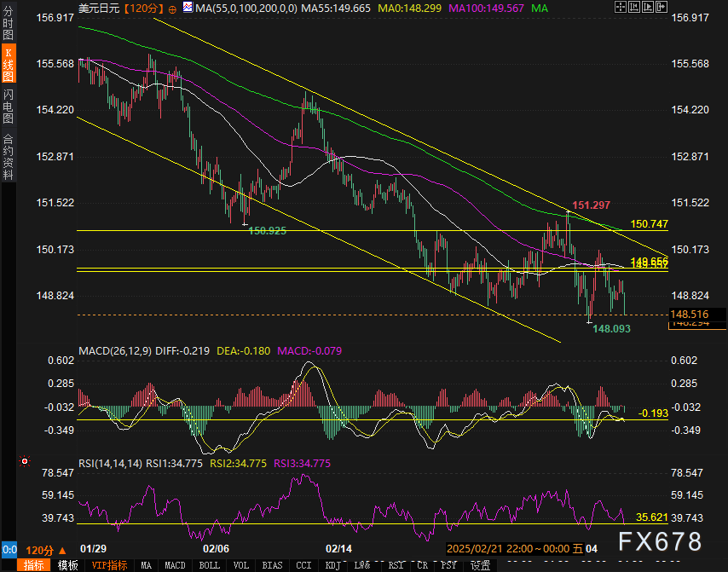The image size is (728, 572).
Task: Switch to the 模板 tab
Action: 68,565
